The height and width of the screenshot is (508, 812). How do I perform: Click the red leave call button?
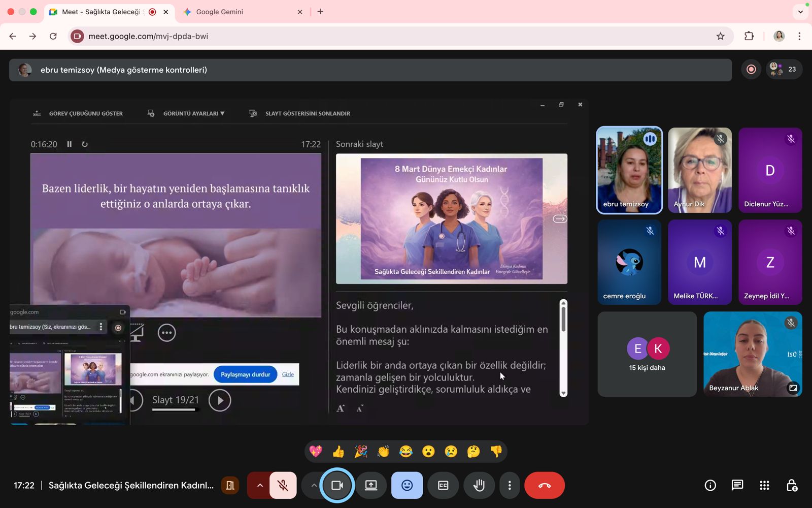click(544, 486)
